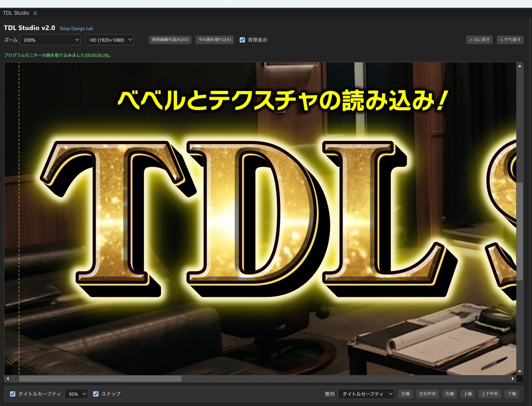Toggle the スナップ checkbox
Viewport: 532px width, 406px height.
96,394
